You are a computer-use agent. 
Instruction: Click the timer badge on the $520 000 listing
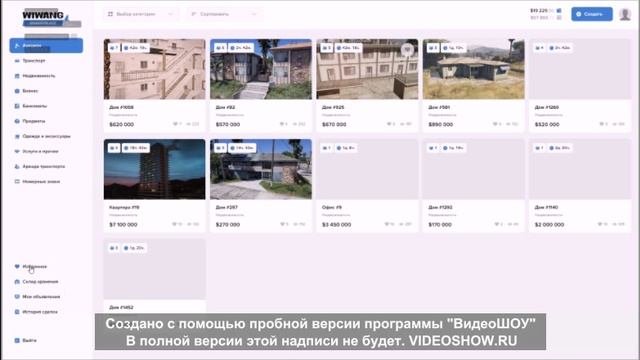560,48
